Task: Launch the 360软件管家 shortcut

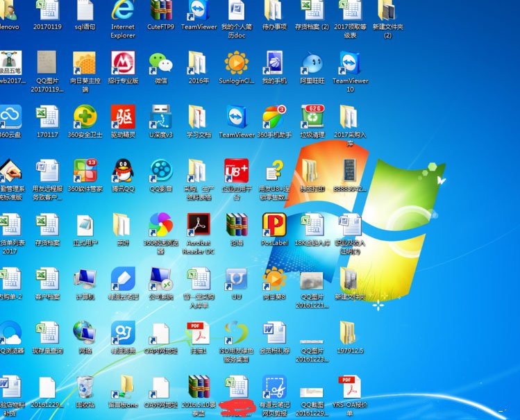Action: [x=85, y=176]
